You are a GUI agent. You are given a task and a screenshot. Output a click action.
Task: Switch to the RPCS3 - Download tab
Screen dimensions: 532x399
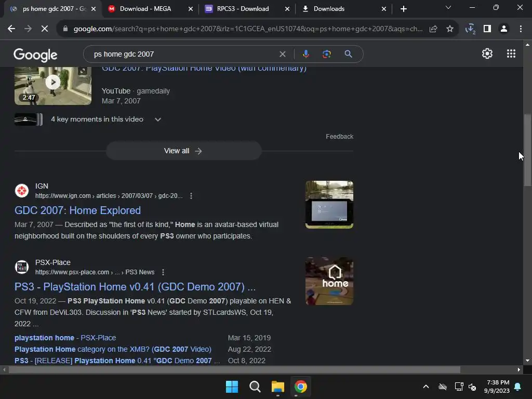(x=243, y=9)
